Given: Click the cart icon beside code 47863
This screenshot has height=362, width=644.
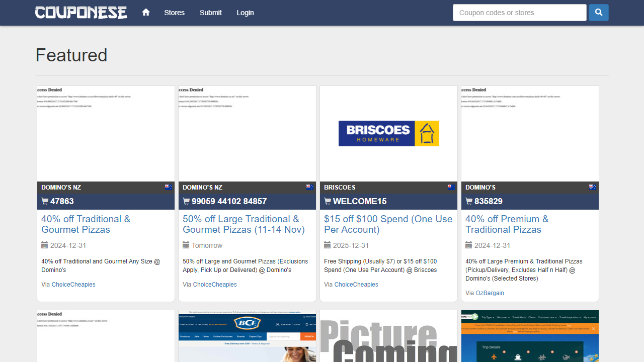Looking at the screenshot, I should 45,202.
